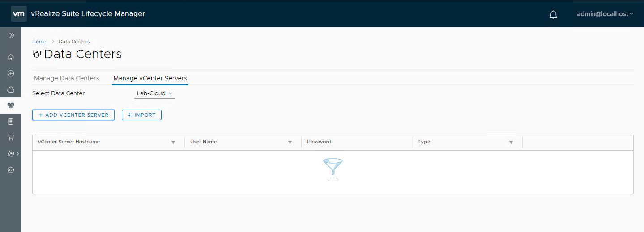This screenshot has width=644, height=232.
Task: Click the Add vCenter Server button
Action: [x=73, y=115]
